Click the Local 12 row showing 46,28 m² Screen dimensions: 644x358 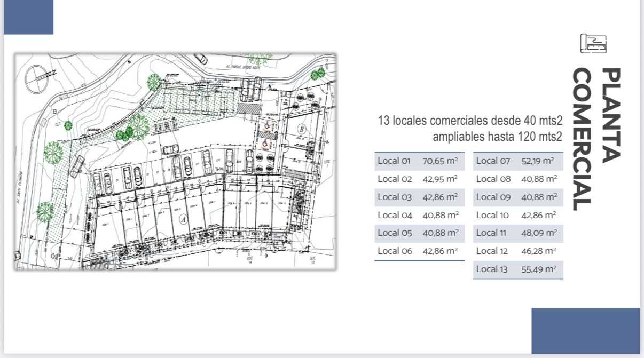pos(517,251)
